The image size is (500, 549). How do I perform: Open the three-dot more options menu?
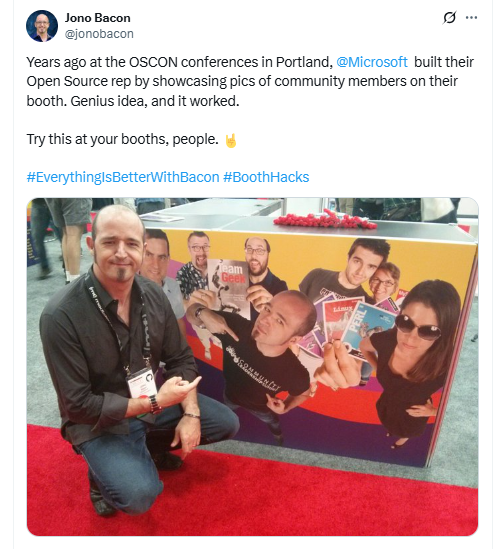(471, 18)
